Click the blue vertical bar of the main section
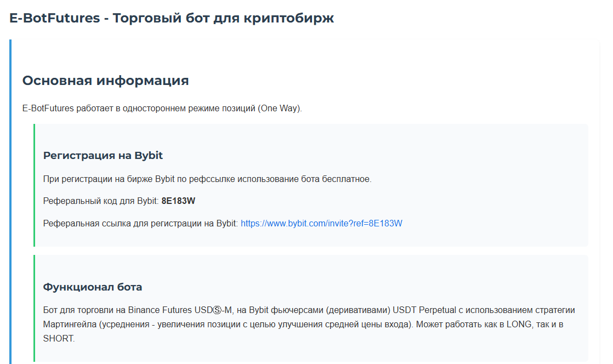This screenshot has height=364, width=613. coord(10,202)
